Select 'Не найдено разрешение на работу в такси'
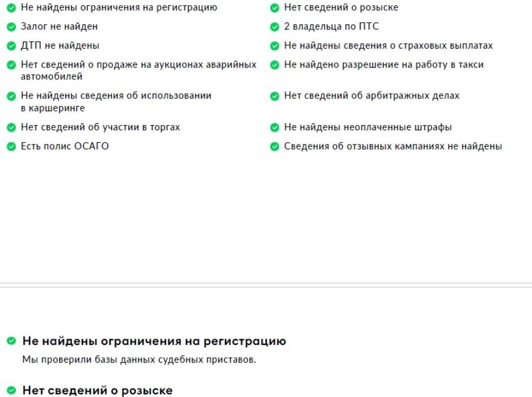The image size is (532, 397). [384, 65]
